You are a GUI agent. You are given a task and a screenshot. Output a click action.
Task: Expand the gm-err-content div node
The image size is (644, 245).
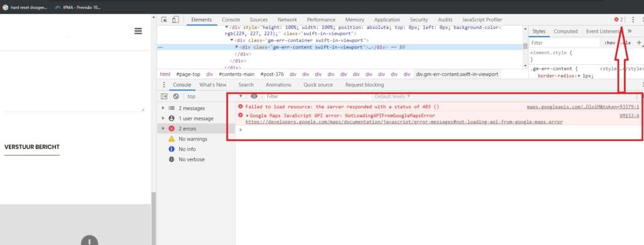[236, 47]
